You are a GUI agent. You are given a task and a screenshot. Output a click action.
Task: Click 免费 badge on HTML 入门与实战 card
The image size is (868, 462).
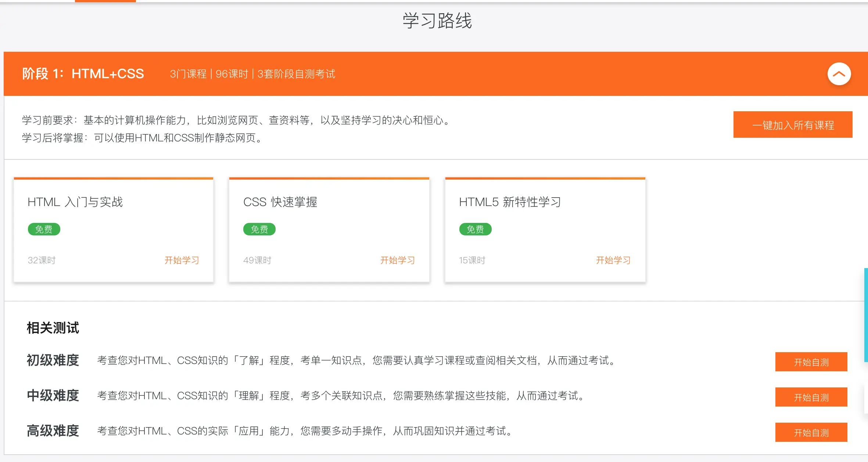click(x=44, y=230)
